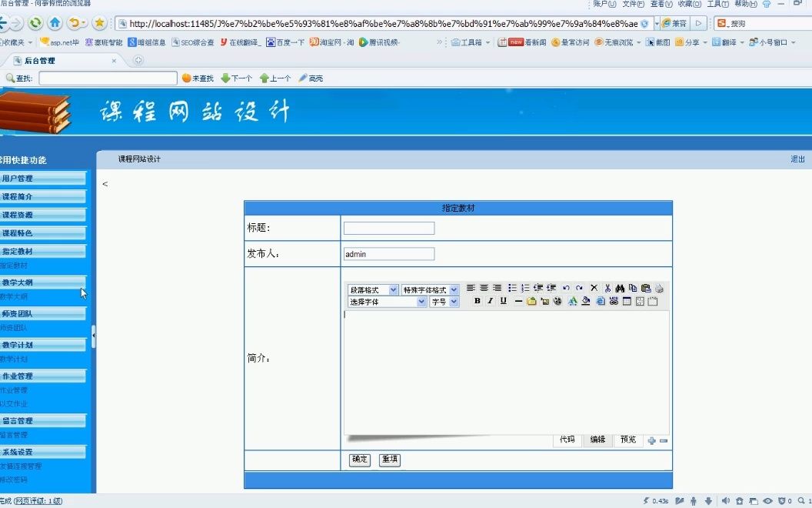
Task: Insert a horizontal rule line
Action: (x=518, y=301)
